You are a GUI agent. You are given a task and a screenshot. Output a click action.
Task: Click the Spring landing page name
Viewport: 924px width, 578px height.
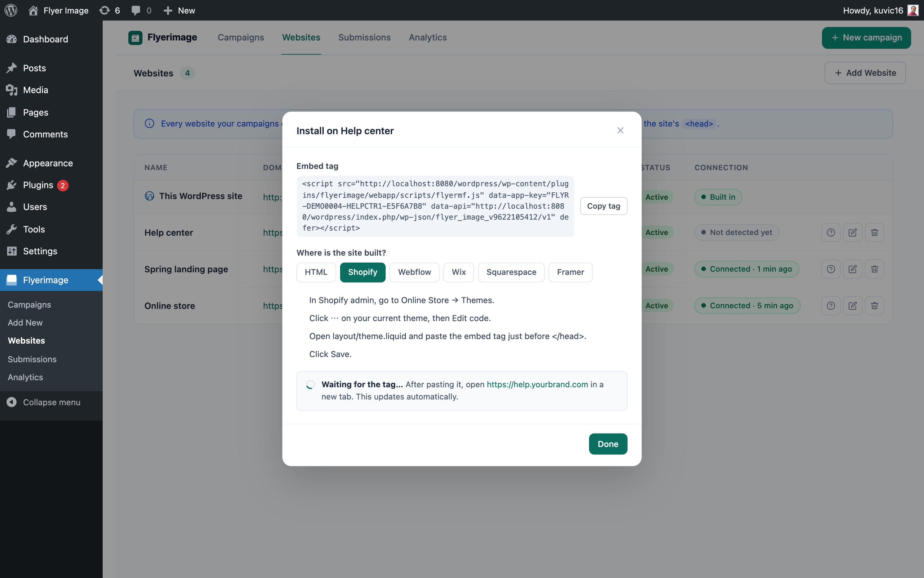pyautogui.click(x=186, y=269)
